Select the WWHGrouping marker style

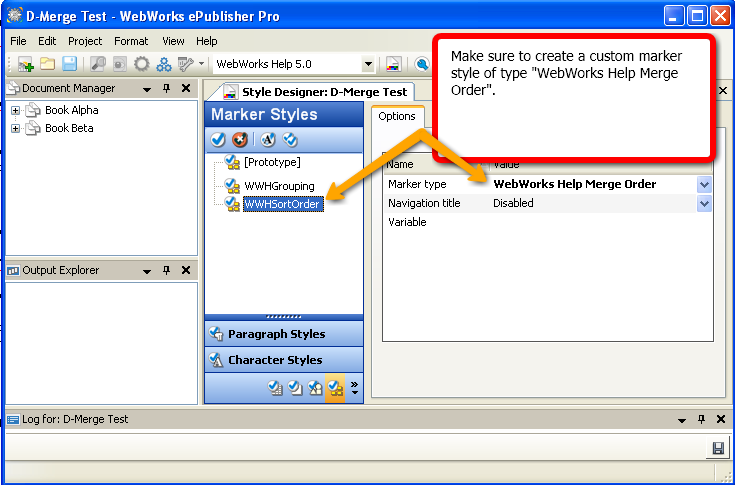[x=279, y=186]
